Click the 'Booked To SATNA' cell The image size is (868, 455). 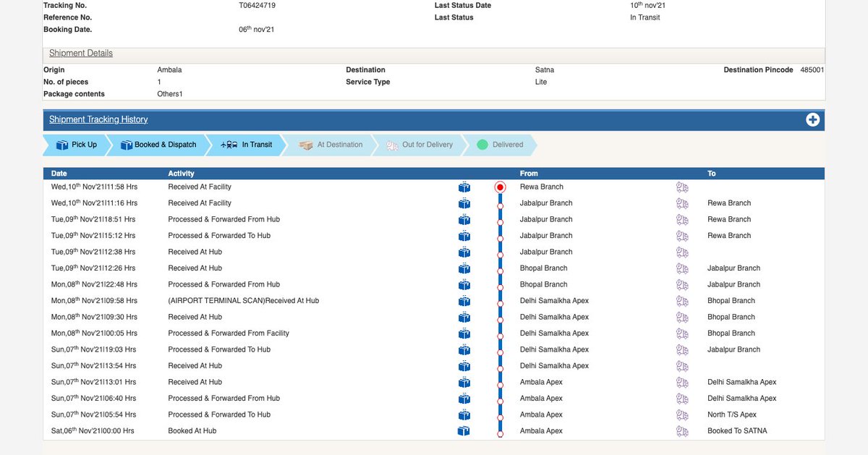pos(737,431)
